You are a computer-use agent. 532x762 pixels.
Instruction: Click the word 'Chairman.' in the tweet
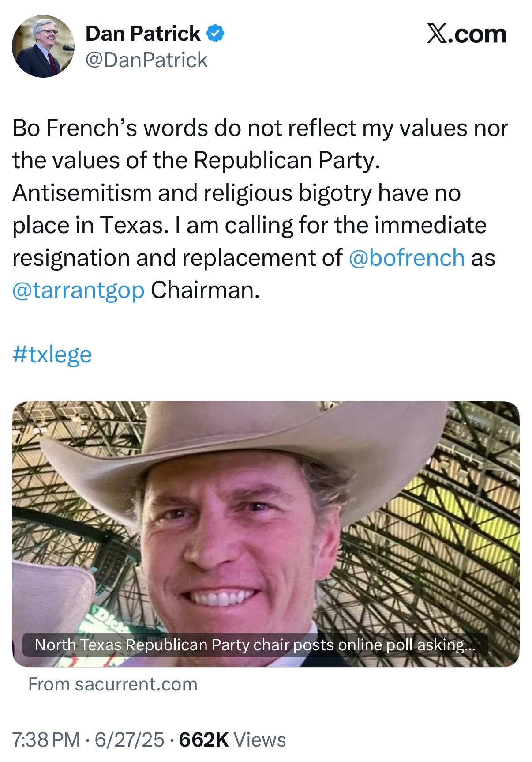click(205, 290)
